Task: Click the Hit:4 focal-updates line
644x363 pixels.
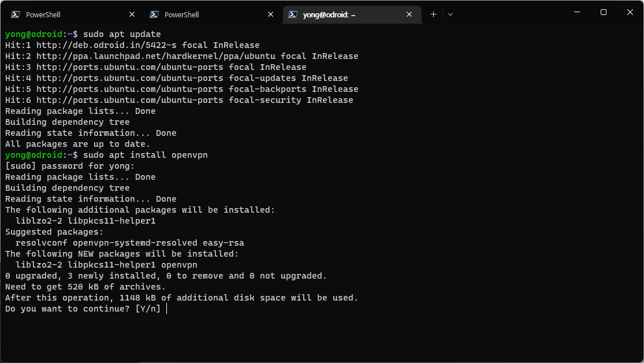Action: point(177,78)
